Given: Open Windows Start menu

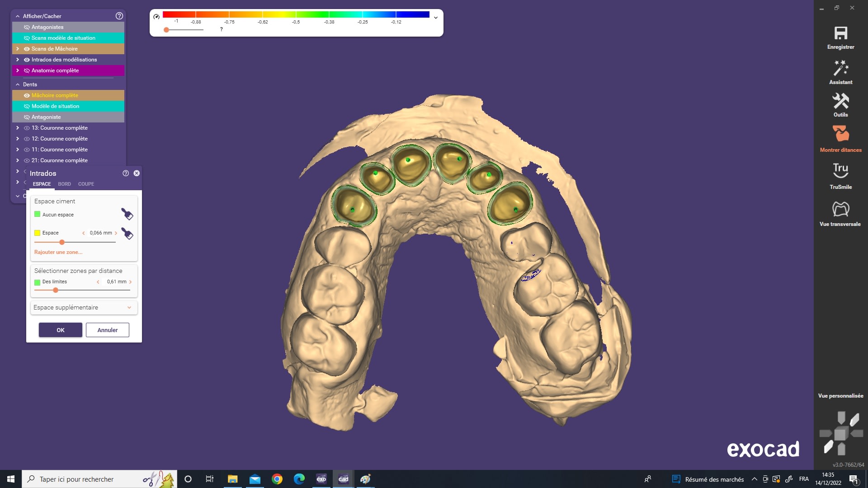Looking at the screenshot, I should pos(11,479).
